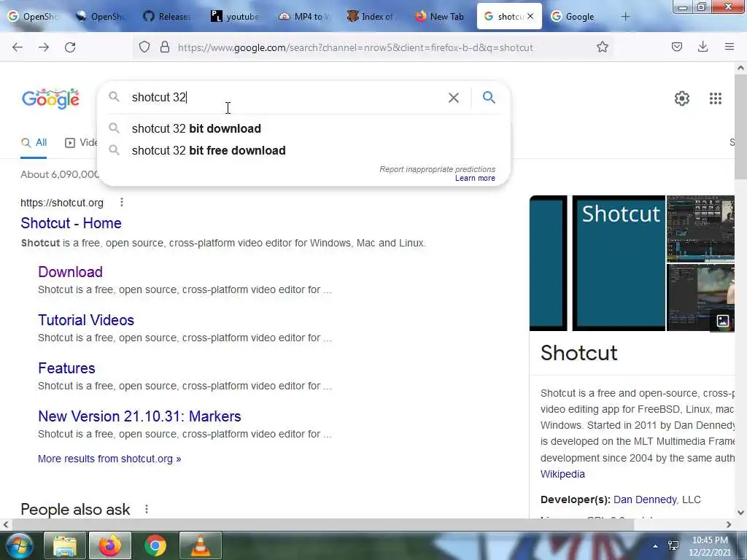The height and width of the screenshot is (560, 747).
Task: View site security via the padlock icon
Action: (165, 47)
